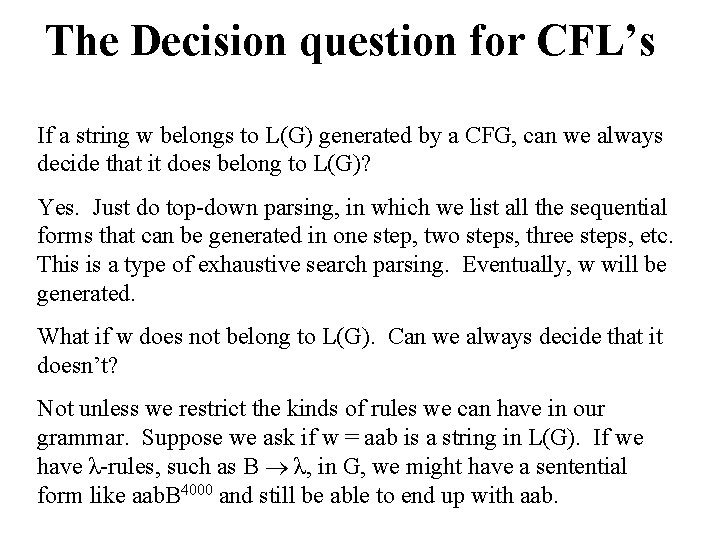Click the slide title "The Decision question for CFL's"

[350, 42]
